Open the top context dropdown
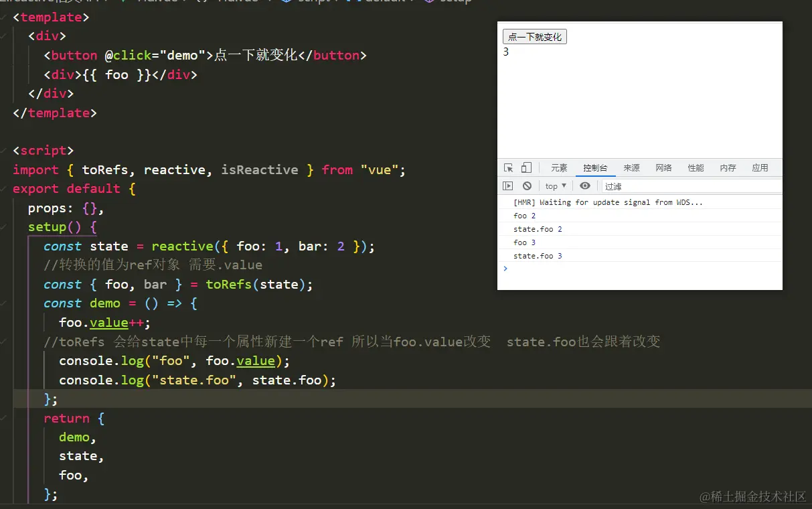812x509 pixels. tap(556, 186)
